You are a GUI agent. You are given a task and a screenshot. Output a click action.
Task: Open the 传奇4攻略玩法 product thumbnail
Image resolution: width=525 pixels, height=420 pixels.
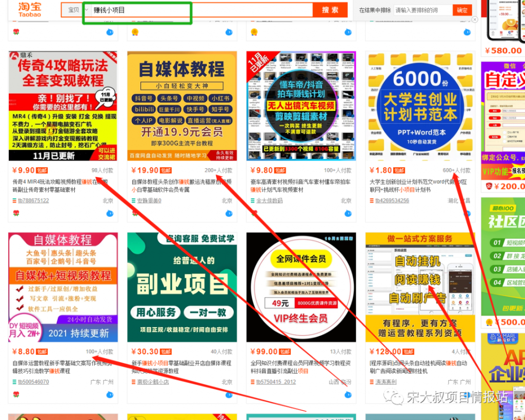coord(63,106)
